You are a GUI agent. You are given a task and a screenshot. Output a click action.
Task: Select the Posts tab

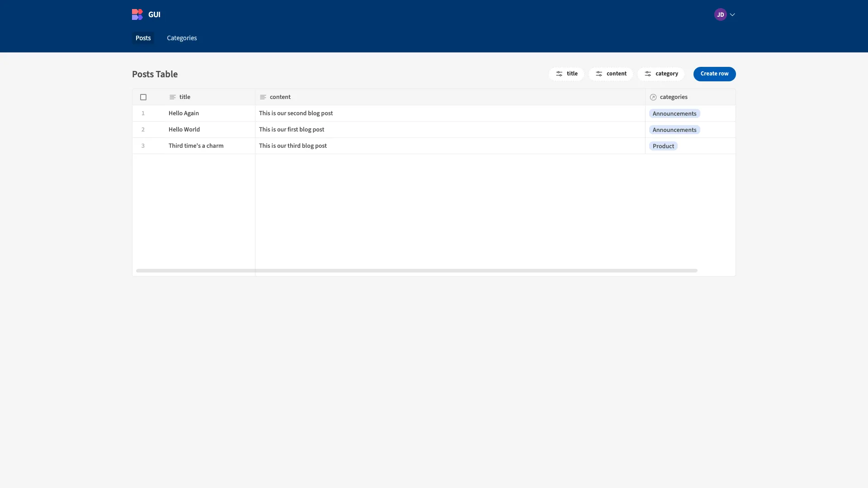[x=143, y=38]
